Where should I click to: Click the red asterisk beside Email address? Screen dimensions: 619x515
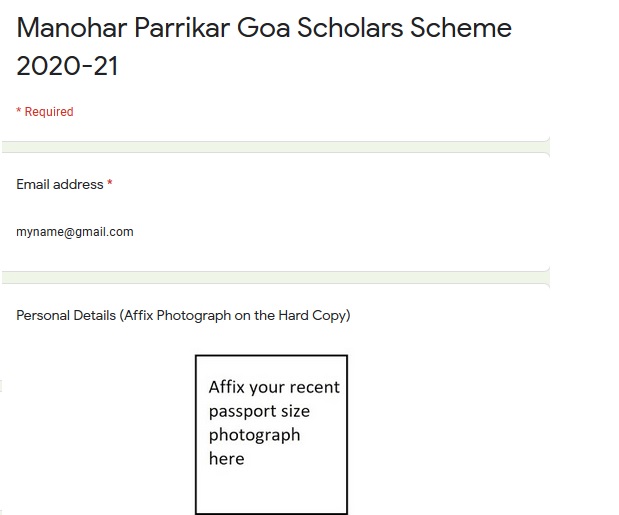pos(110,183)
